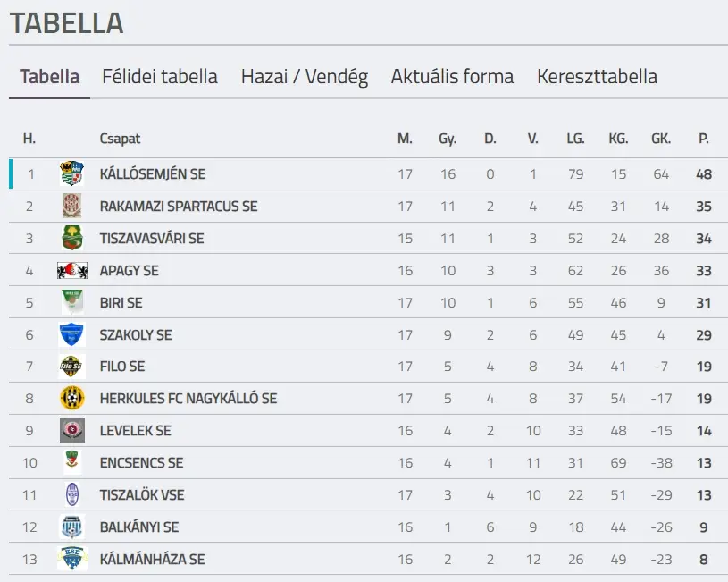
Task: Click the Kálmánháza SE crest icon
Action: [x=72, y=560]
